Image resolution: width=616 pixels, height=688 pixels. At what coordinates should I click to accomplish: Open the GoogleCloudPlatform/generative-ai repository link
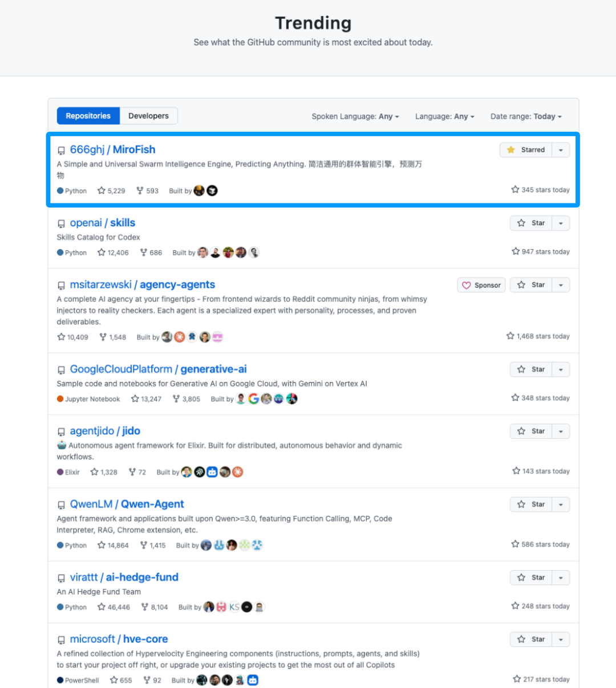coord(158,369)
